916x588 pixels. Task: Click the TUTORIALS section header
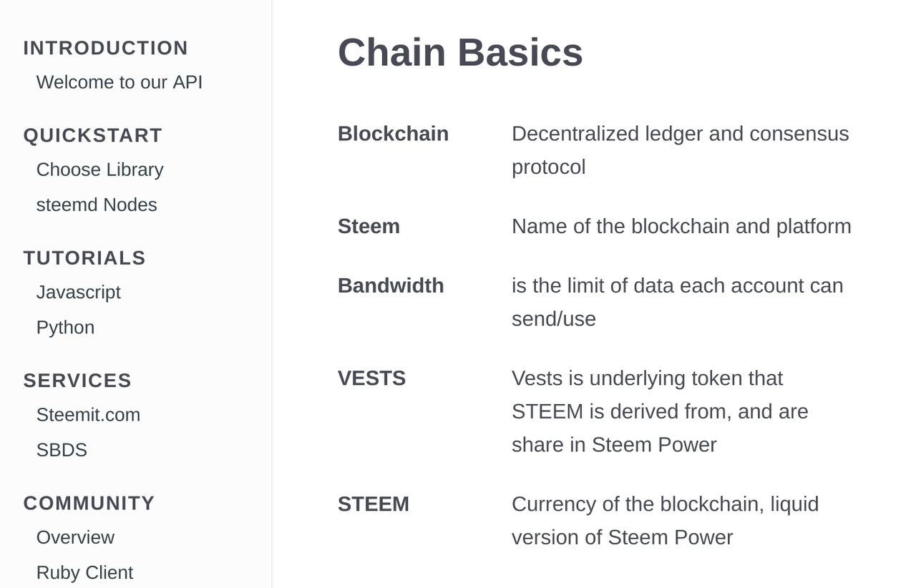(84, 258)
